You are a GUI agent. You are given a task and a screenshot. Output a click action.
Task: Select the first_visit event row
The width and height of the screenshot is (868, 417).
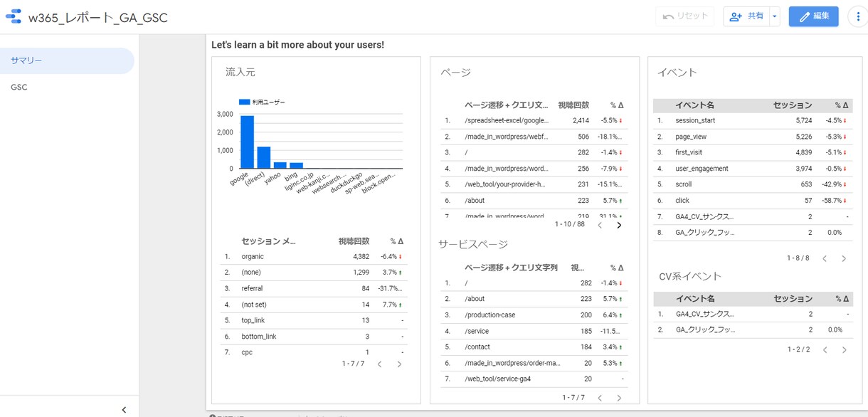(753, 152)
